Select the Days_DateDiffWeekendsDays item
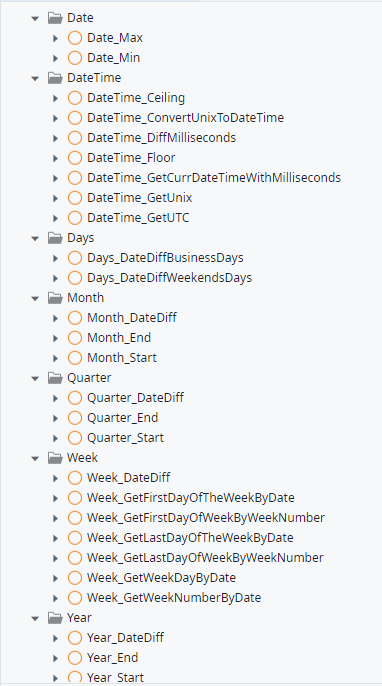The image size is (382, 686). (169, 278)
